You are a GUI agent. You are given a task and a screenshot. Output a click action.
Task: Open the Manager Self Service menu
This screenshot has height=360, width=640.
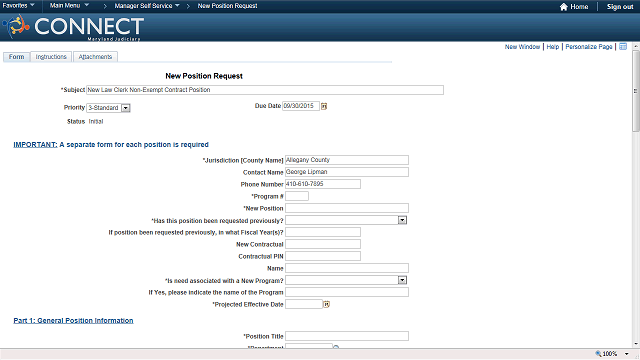[x=147, y=6]
